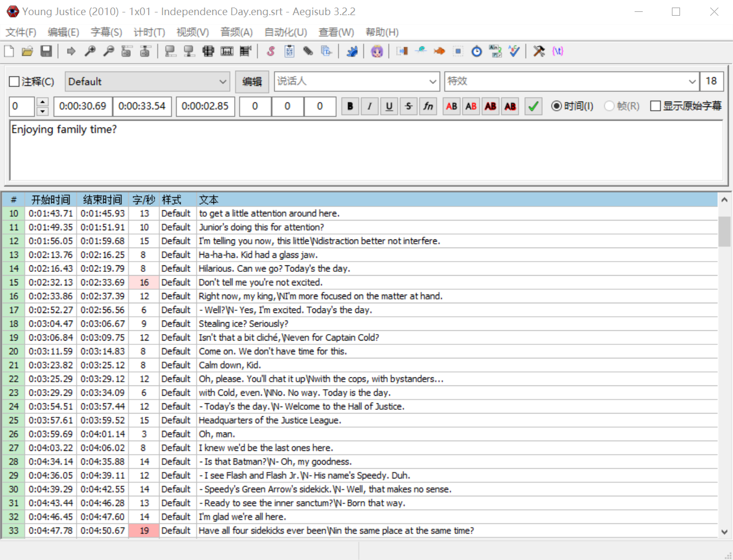Viewport: 733px width, 560px height.
Task: Toggle strikethrough S formatting button
Action: coord(409,106)
